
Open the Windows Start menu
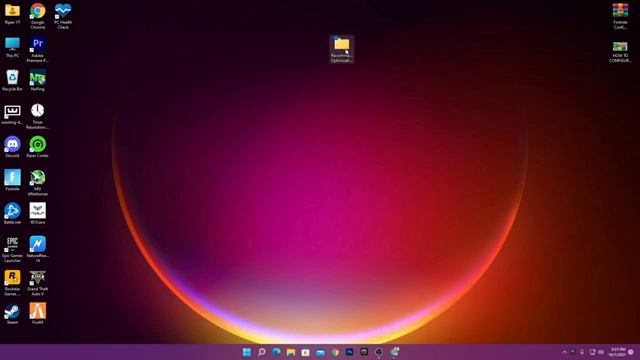pyautogui.click(x=247, y=352)
